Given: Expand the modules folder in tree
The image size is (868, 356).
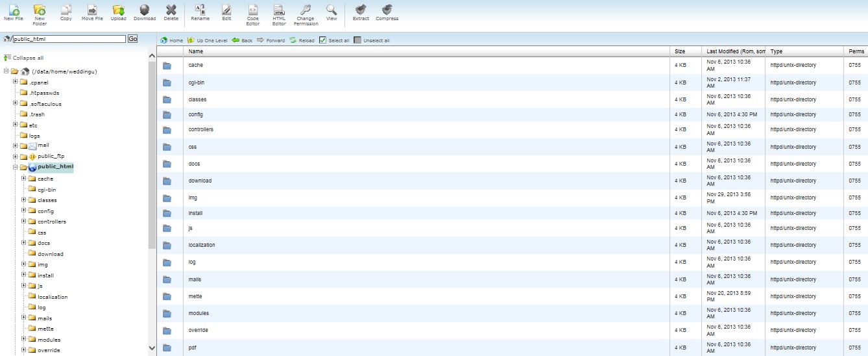Looking at the screenshot, I should click(x=23, y=340).
